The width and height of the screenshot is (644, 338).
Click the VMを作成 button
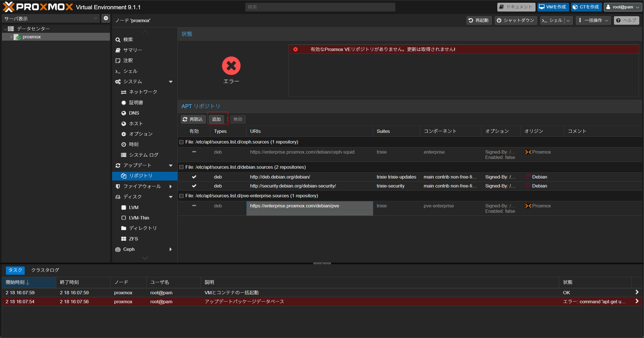(553, 7)
